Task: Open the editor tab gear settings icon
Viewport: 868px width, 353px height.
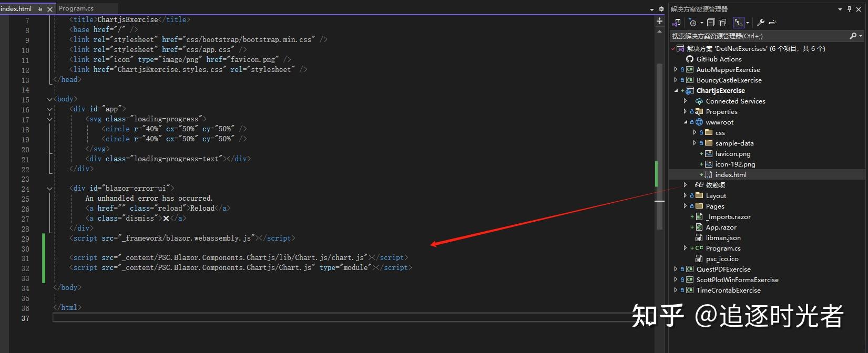Action: coord(661,9)
